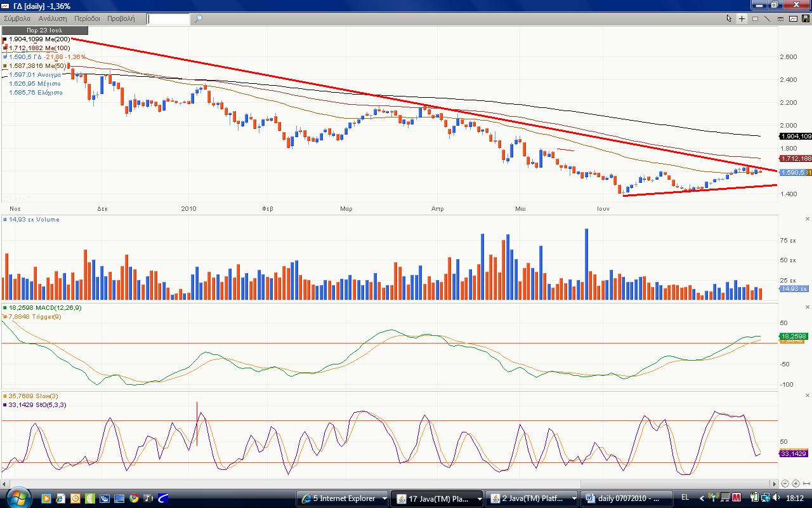Zoom out using minus icon

coord(785,483)
